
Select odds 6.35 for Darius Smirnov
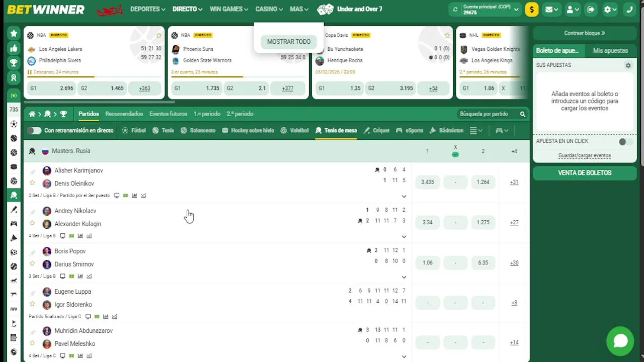click(x=483, y=262)
